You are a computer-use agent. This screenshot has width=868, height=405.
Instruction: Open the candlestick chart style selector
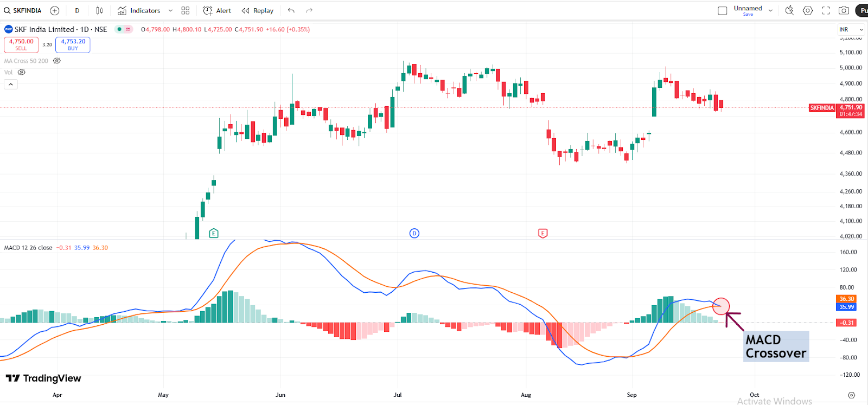point(99,10)
